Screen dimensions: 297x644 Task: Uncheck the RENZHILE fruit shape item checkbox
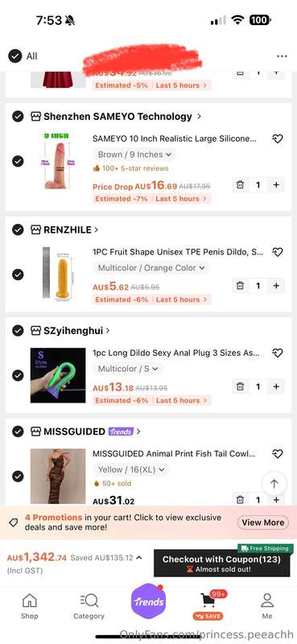pyautogui.click(x=18, y=275)
